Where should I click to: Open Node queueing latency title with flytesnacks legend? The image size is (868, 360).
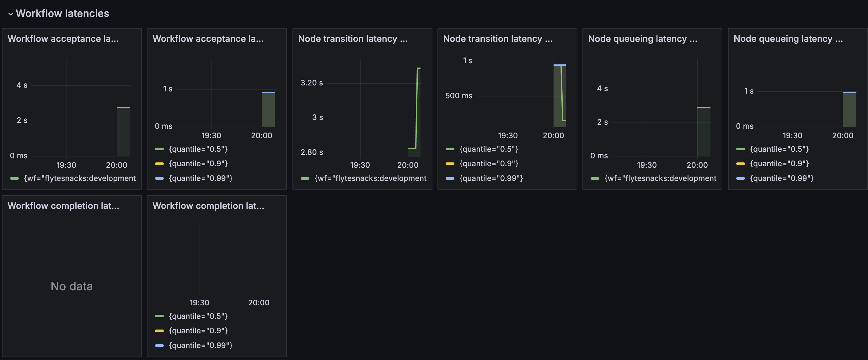(x=643, y=39)
